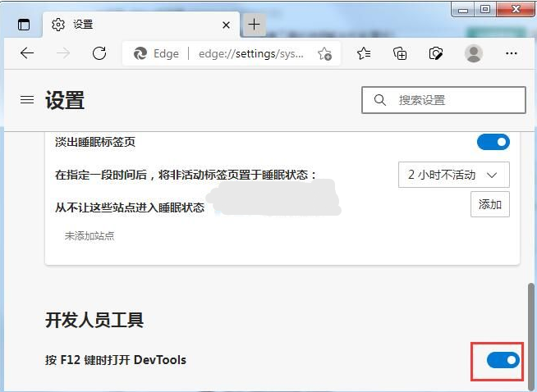This screenshot has width=537, height=392.
Task: Click the forward navigation arrow
Action: point(63,53)
